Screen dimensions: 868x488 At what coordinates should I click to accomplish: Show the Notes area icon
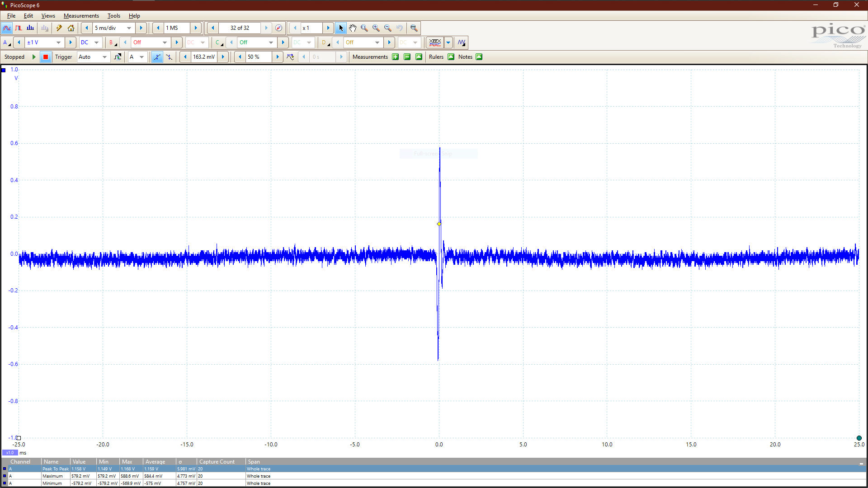pos(479,57)
